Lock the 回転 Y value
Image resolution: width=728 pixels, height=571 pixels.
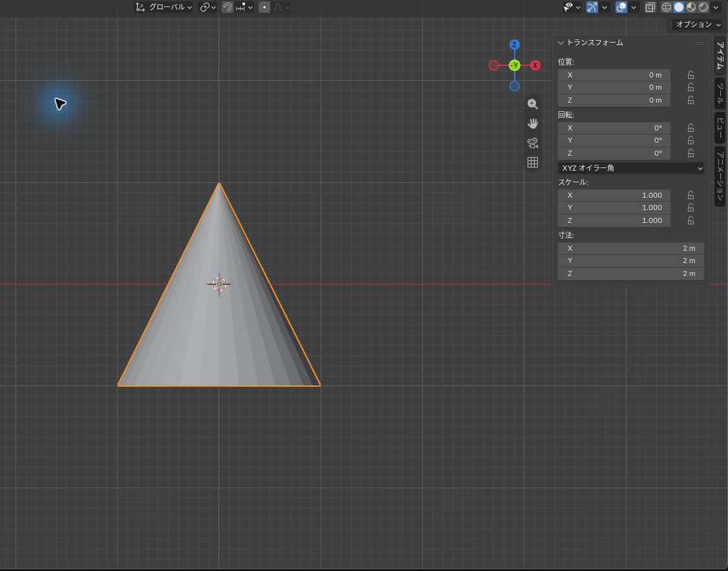pos(691,140)
